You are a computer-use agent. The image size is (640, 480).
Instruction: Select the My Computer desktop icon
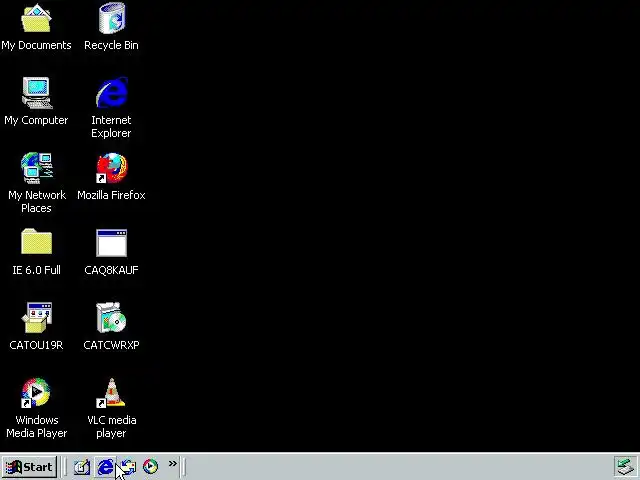[x=37, y=93]
